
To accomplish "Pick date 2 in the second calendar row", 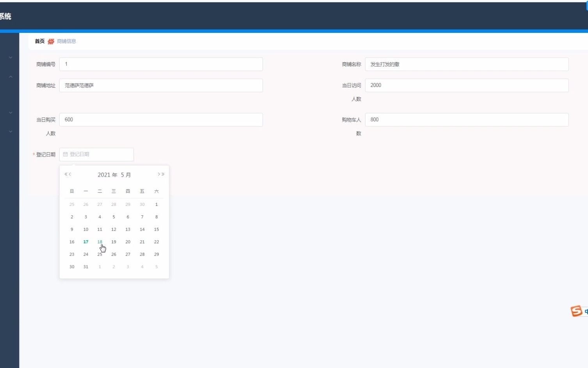I will 72,217.
